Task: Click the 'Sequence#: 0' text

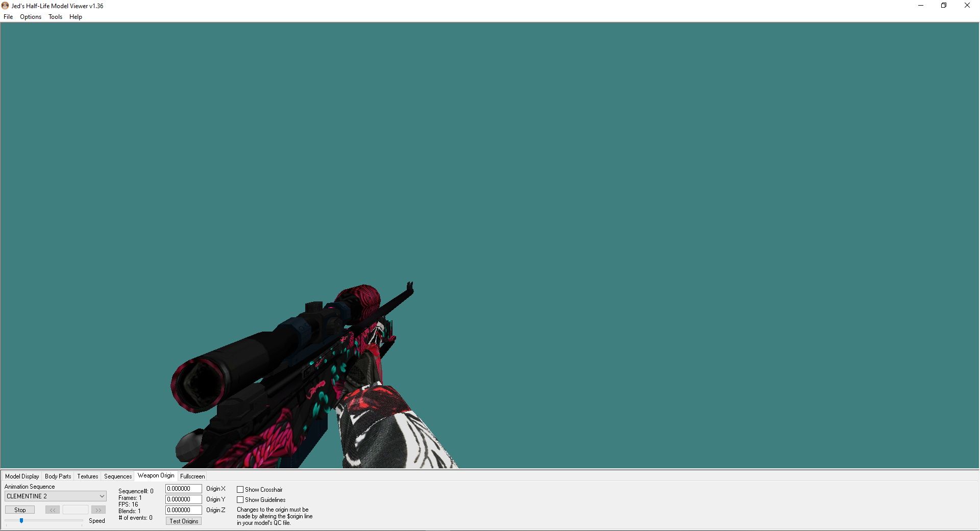Action: 136,491
